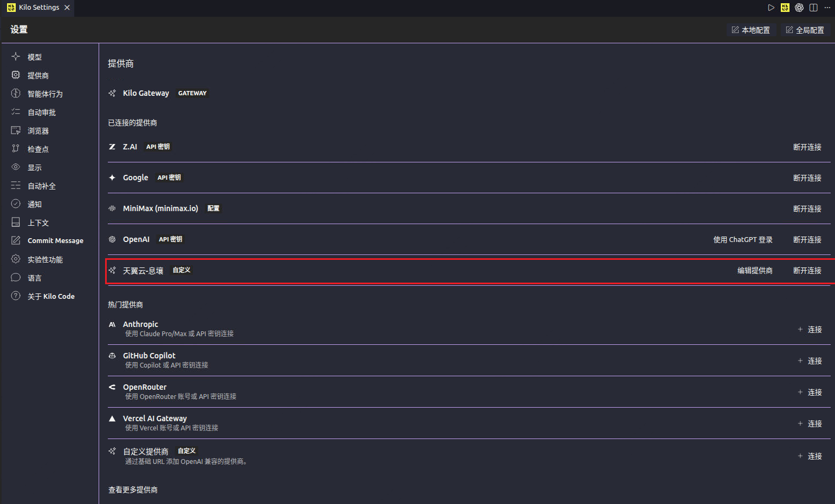Close the Kilo Settings tab
The image size is (835, 504).
[67, 8]
